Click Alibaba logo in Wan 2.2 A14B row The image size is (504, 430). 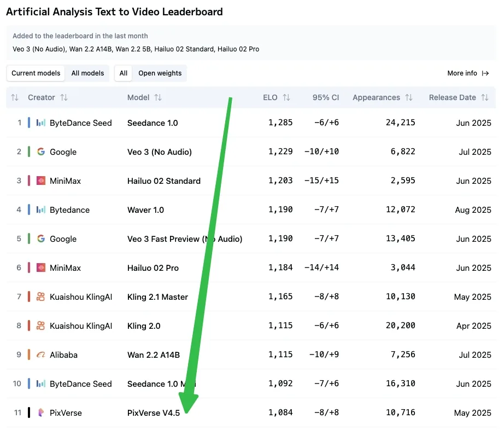(41, 355)
